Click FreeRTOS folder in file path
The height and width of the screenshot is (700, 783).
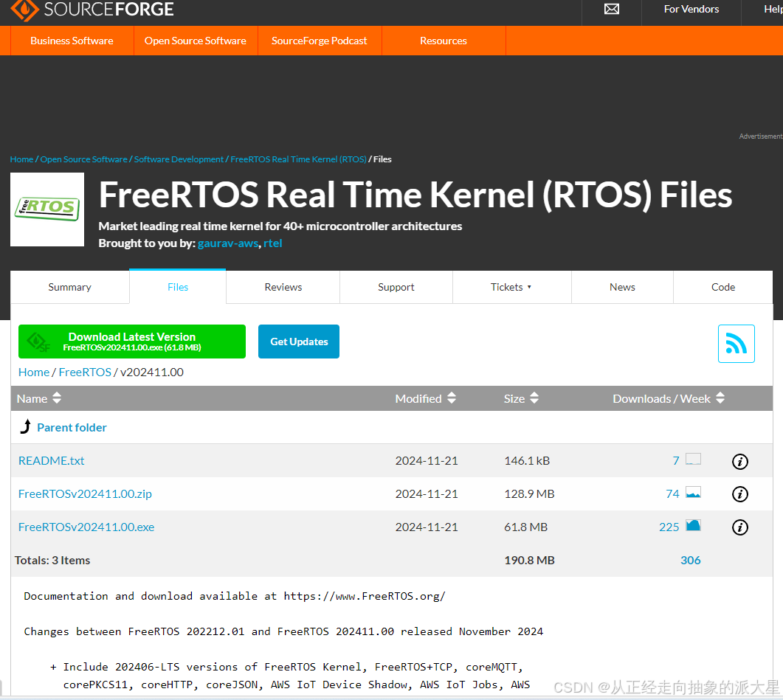(85, 372)
